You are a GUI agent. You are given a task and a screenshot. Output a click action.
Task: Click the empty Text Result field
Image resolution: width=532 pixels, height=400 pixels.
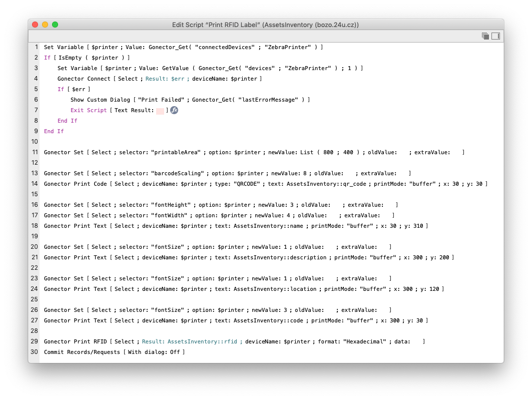(x=160, y=111)
